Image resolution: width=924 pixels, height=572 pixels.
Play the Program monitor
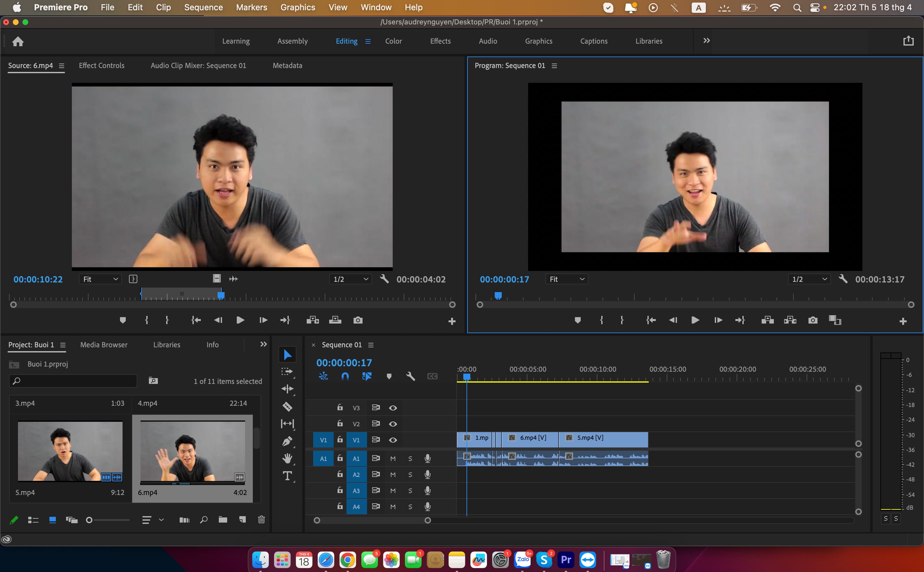click(x=695, y=320)
